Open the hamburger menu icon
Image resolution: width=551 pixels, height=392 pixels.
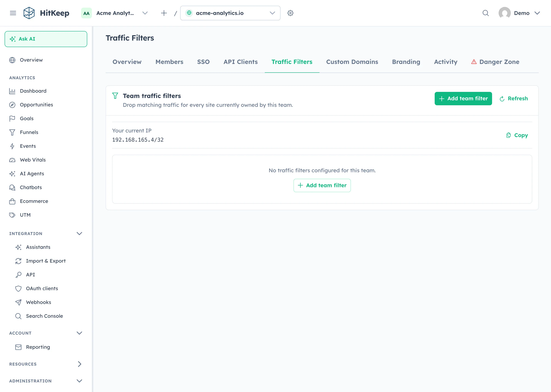(x=13, y=13)
